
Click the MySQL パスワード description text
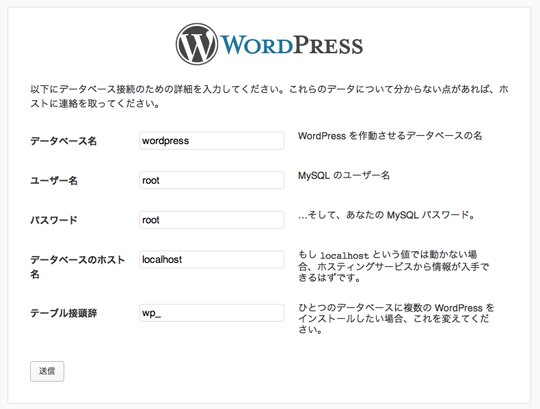(x=386, y=215)
